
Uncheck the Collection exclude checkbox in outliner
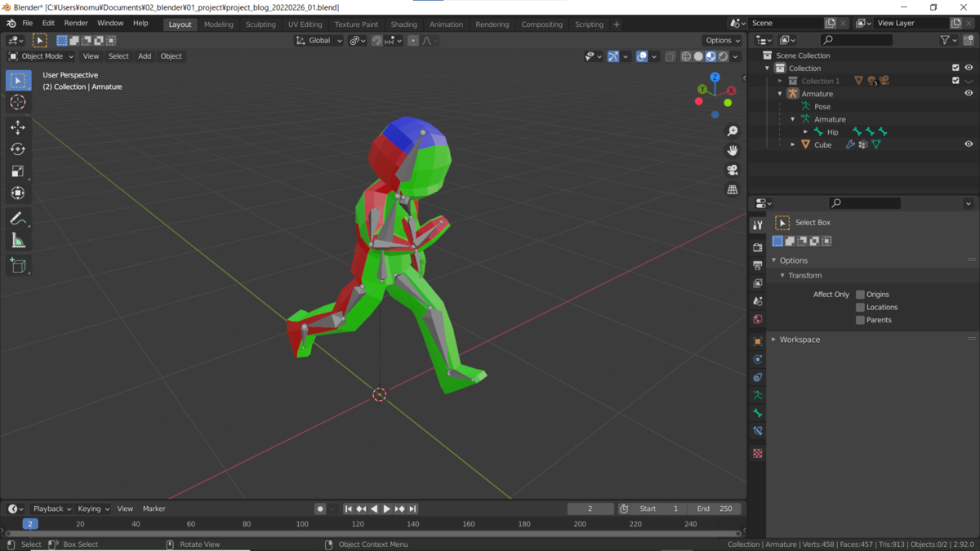pos(955,69)
